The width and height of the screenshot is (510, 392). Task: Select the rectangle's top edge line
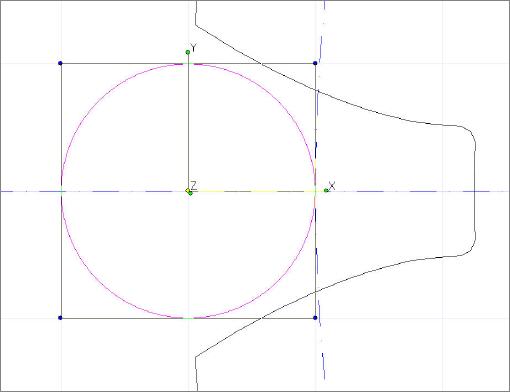120,63
